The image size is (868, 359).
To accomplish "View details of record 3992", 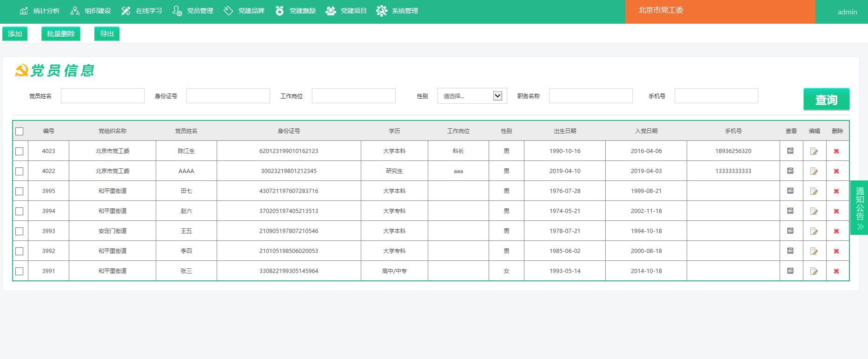I will pyautogui.click(x=790, y=251).
